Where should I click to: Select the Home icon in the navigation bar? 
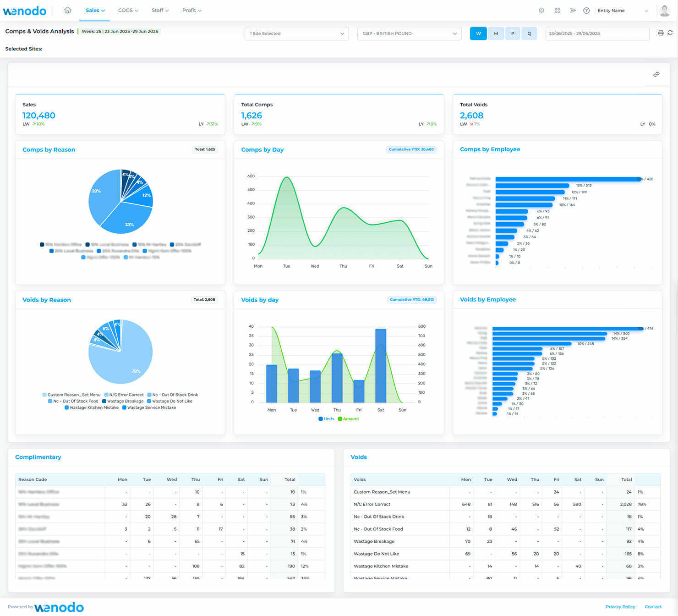(67, 10)
